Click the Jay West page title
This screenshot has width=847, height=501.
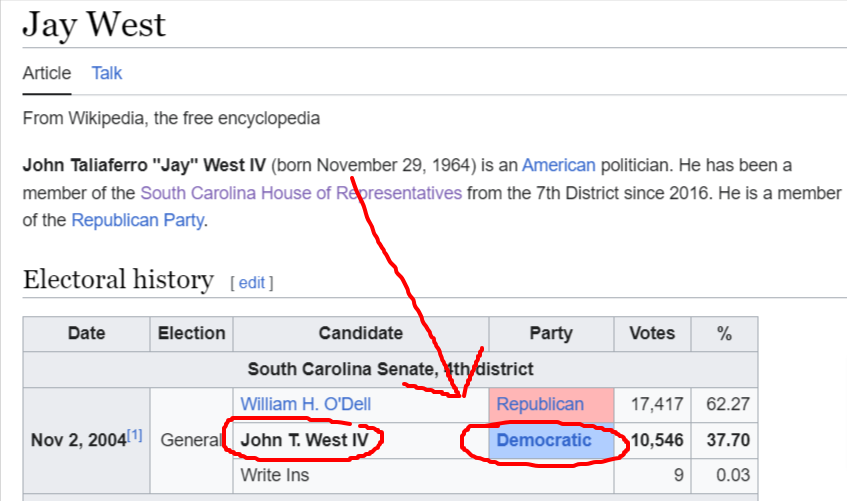click(94, 25)
